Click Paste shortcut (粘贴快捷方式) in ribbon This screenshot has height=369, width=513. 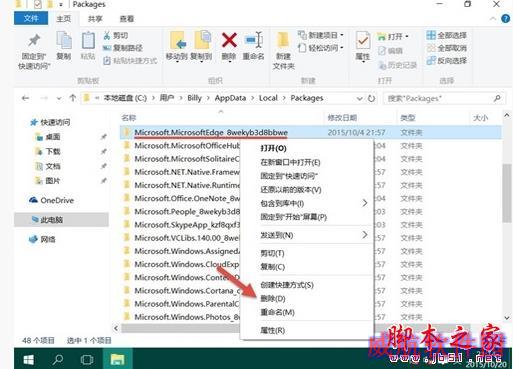coord(130,60)
